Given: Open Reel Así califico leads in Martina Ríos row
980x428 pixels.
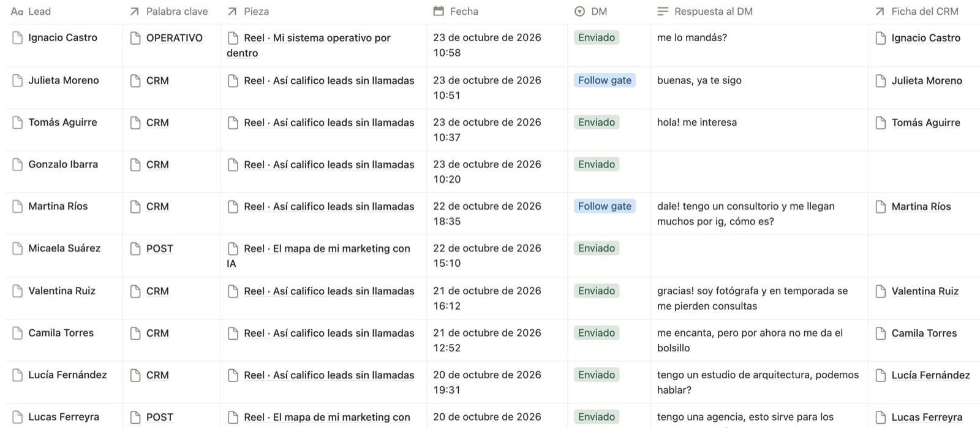Looking at the screenshot, I should tap(329, 207).
